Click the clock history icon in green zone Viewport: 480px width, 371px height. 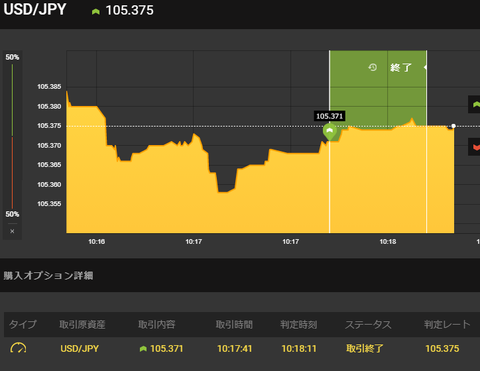point(373,67)
